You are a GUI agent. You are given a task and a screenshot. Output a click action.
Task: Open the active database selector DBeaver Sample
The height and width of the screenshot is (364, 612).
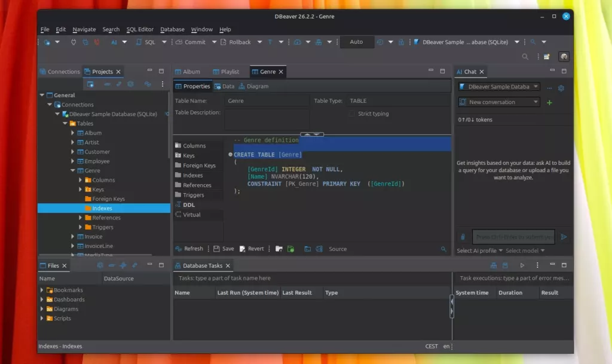point(465,42)
